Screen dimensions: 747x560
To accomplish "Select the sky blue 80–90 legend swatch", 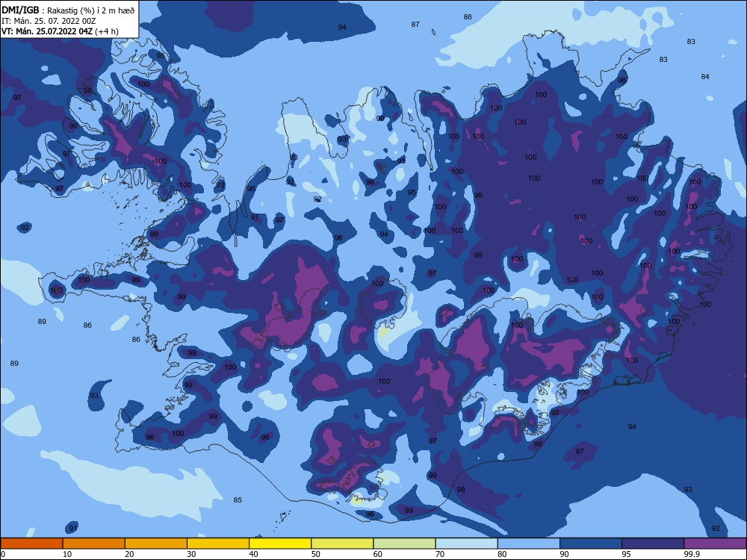I will (x=529, y=544).
